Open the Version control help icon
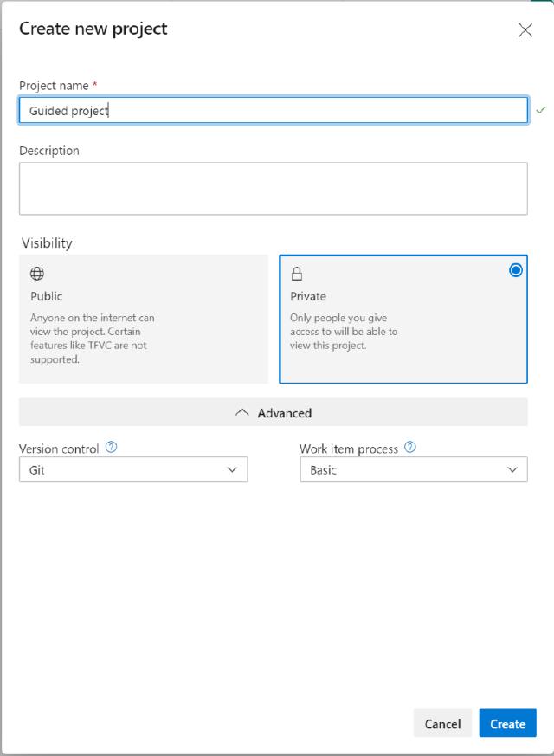This screenshot has width=554, height=756. [111, 448]
